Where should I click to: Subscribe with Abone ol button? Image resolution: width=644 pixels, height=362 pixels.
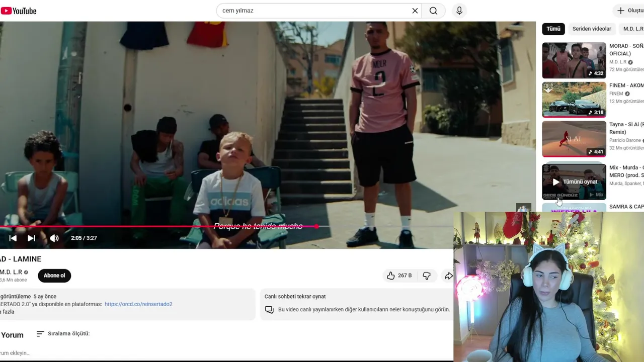pyautogui.click(x=54, y=276)
